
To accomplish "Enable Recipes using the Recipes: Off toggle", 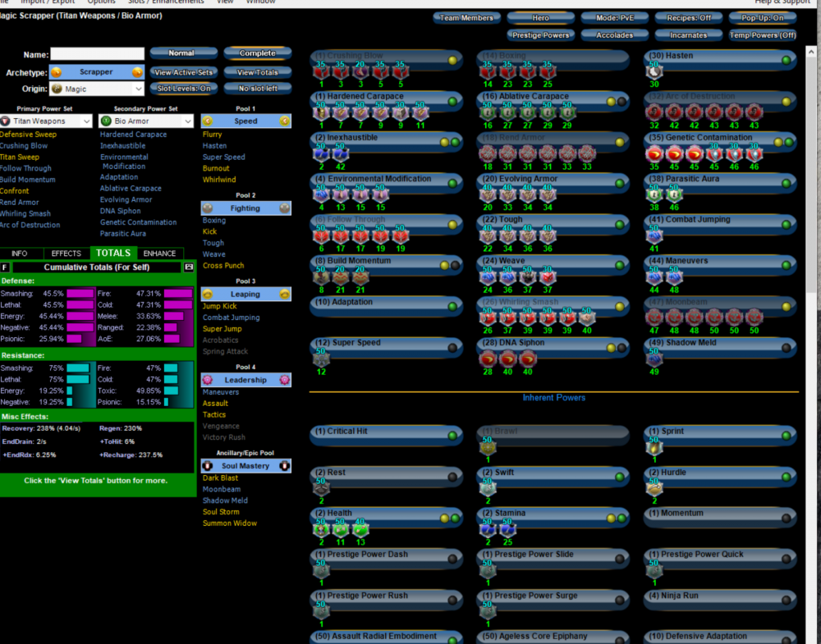I will click(688, 18).
